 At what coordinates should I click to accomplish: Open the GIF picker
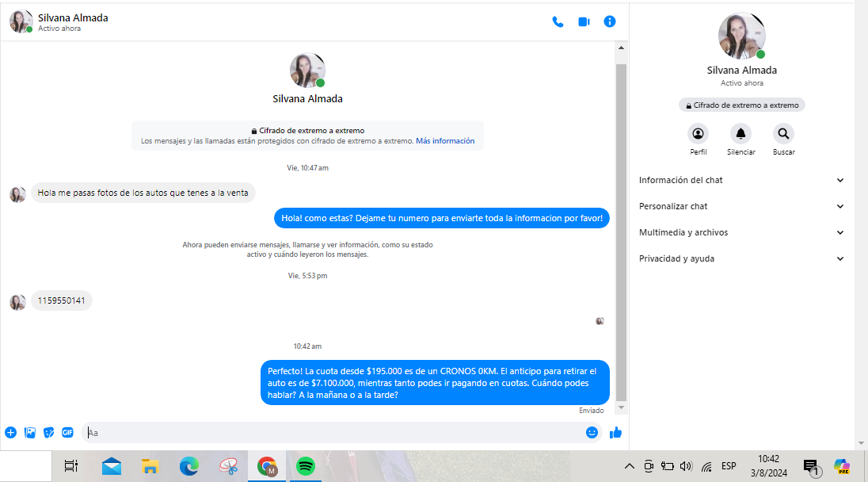point(67,432)
